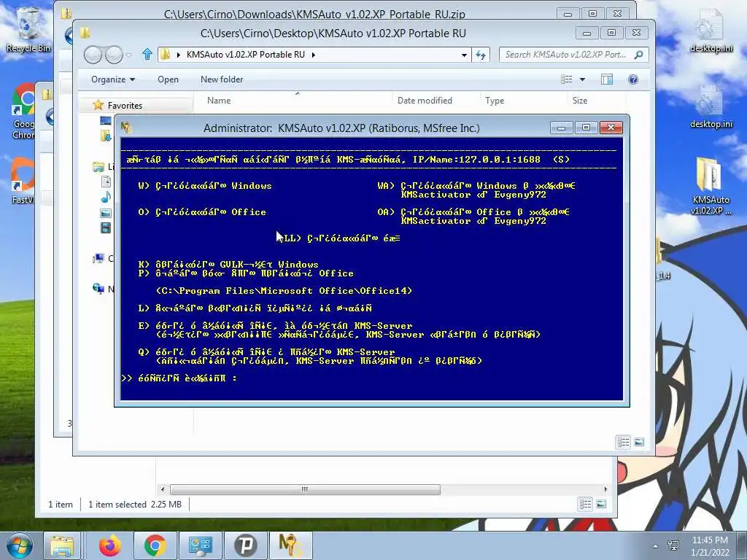Click the KMSAuto console title bar
This screenshot has height=560, width=747.
tap(341, 128)
